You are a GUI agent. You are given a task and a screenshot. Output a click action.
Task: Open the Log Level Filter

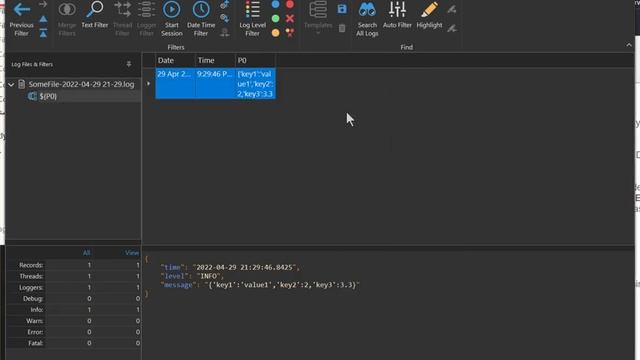point(252,19)
